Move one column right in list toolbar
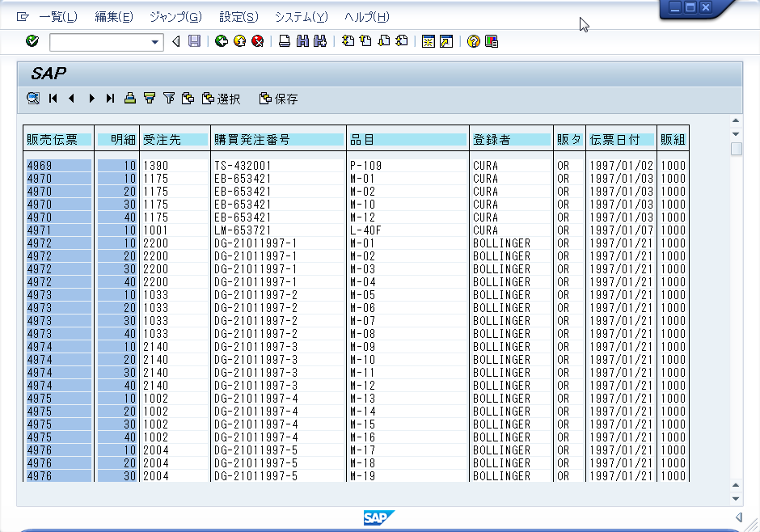The width and height of the screenshot is (760, 532). [91, 99]
